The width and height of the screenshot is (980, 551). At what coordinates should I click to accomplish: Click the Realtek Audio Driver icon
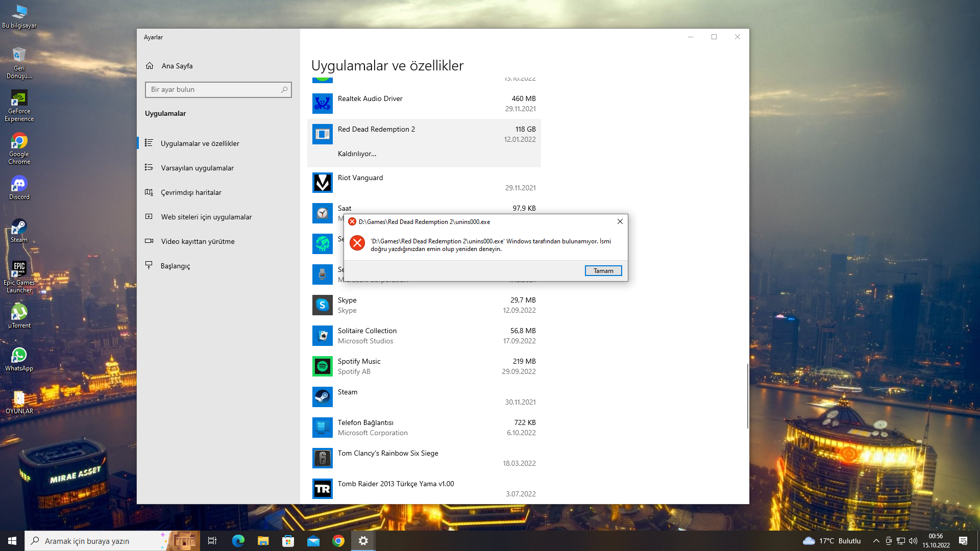pos(323,104)
